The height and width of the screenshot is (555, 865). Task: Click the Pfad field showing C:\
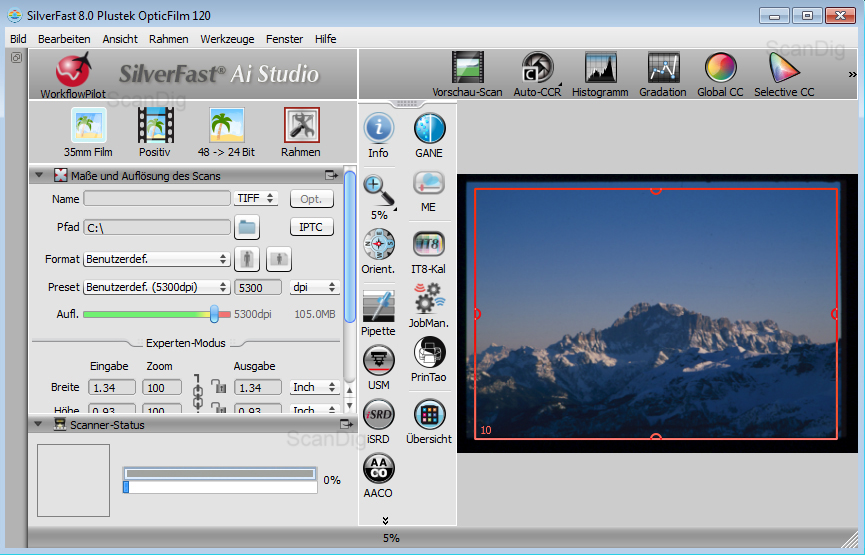(157, 227)
